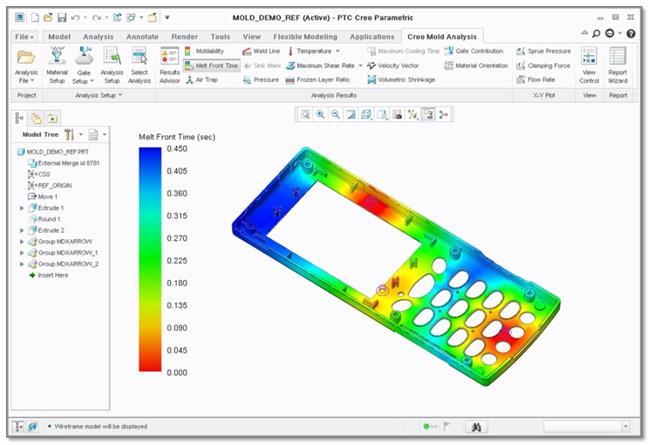Select MOLD_DEMO_REF.PRT in model tree
This screenshot has height=445, width=654.
(x=53, y=152)
